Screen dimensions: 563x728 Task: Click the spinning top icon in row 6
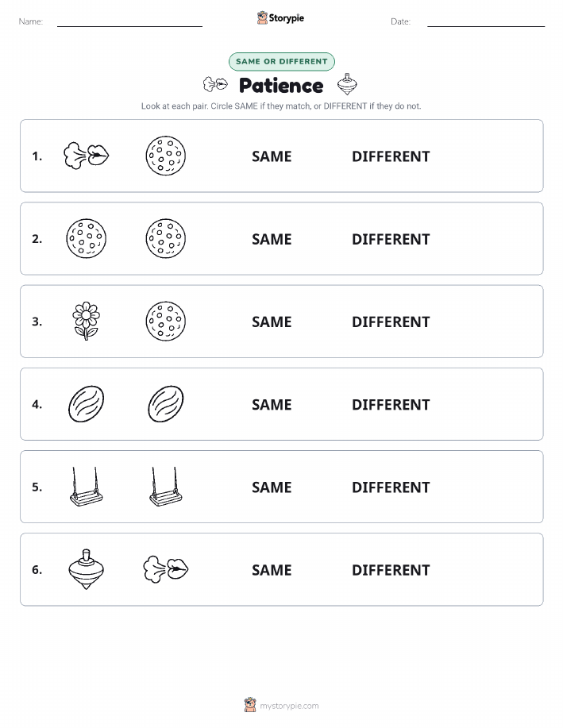pos(87,569)
